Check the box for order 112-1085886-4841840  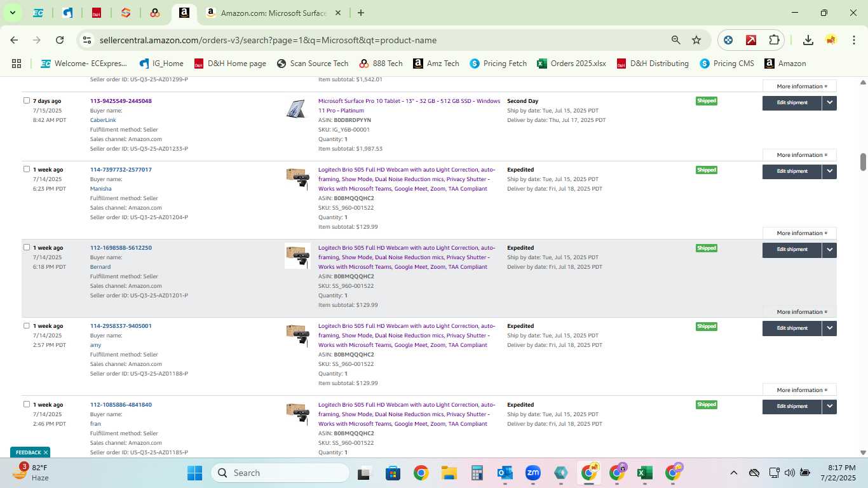click(x=27, y=404)
